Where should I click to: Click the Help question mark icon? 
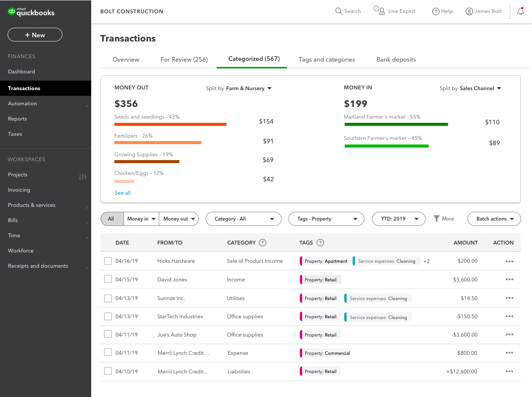point(436,11)
